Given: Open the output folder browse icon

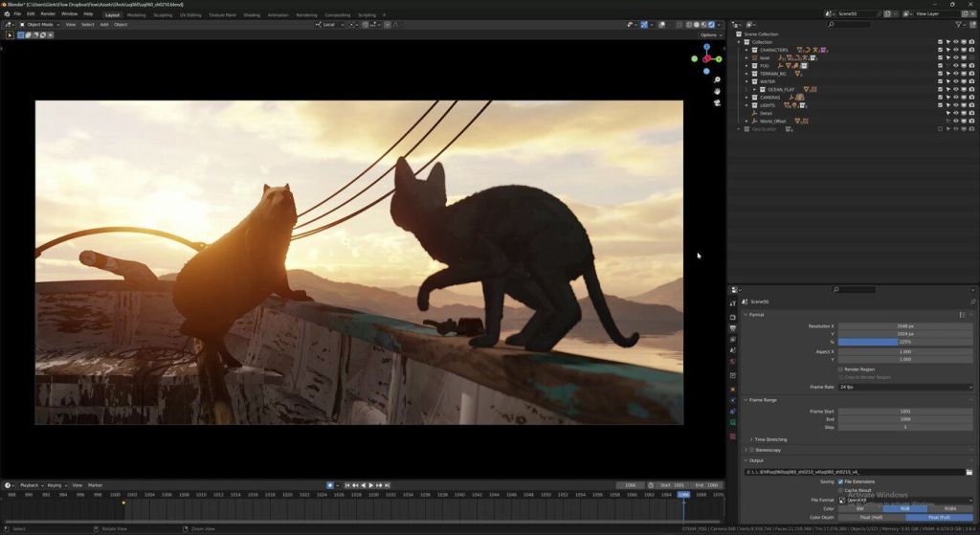Looking at the screenshot, I should click(x=969, y=472).
